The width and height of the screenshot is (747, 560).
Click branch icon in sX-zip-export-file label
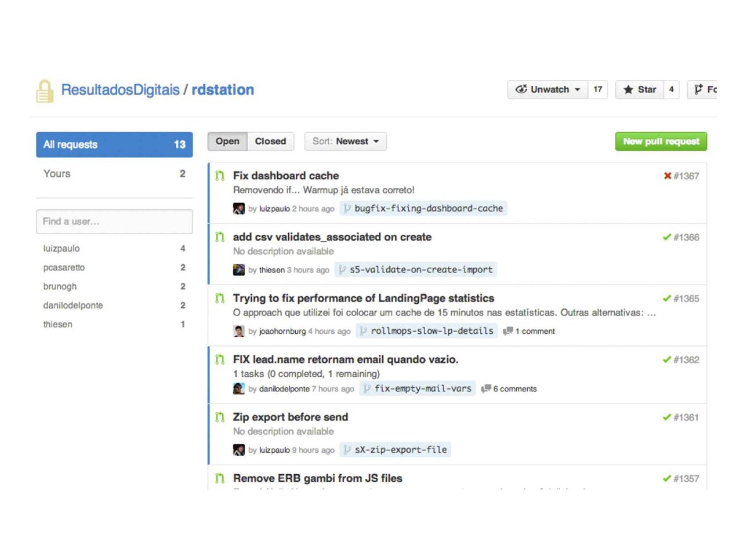click(347, 450)
